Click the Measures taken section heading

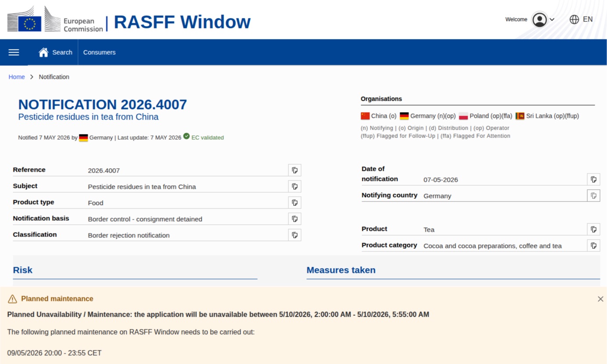click(341, 270)
